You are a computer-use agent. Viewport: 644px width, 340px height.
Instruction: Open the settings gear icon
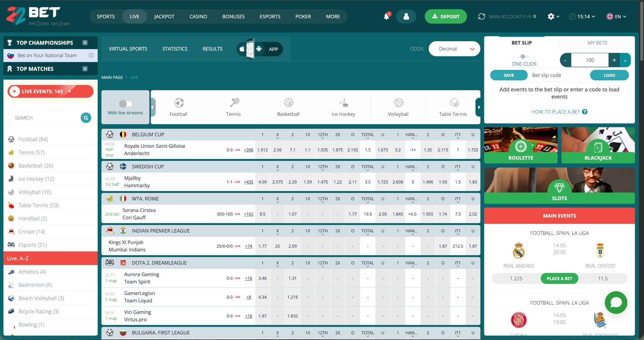(x=551, y=16)
